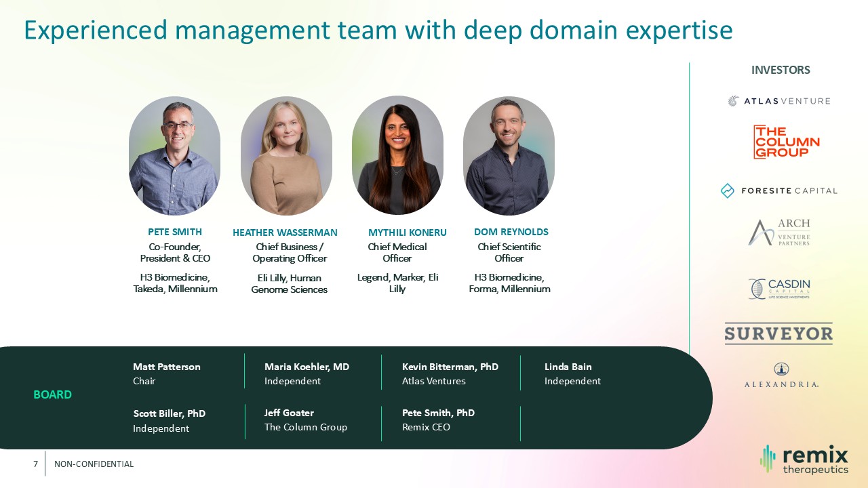Select the NON-CONFIDENTIAL footer label
Viewport: 868px width, 488px height.
click(94, 464)
